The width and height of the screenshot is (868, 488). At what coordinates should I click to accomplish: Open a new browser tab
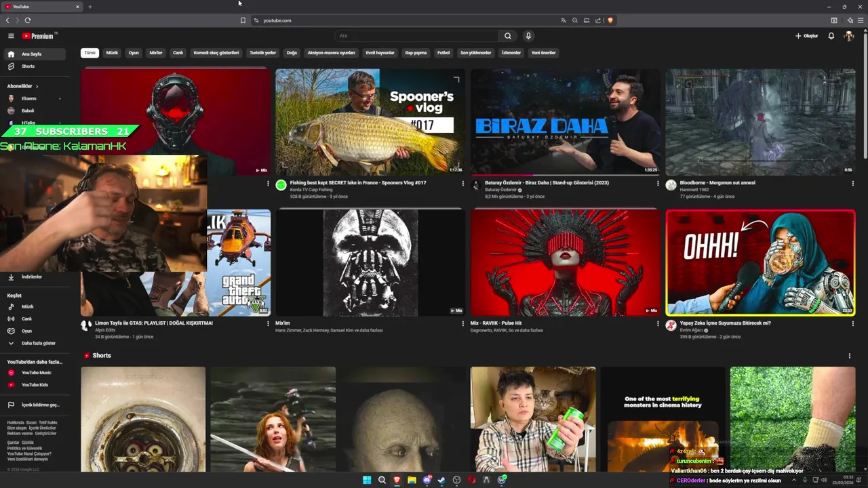(90, 7)
